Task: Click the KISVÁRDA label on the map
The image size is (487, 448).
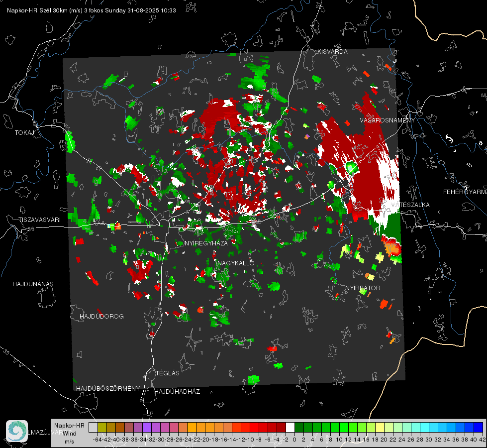Action: pos(332,52)
